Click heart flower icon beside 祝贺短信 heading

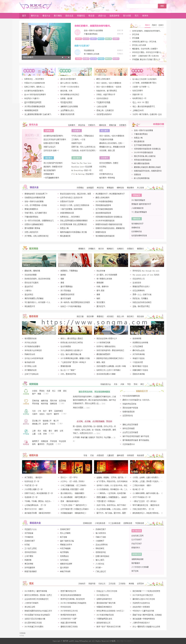(25, 384)
